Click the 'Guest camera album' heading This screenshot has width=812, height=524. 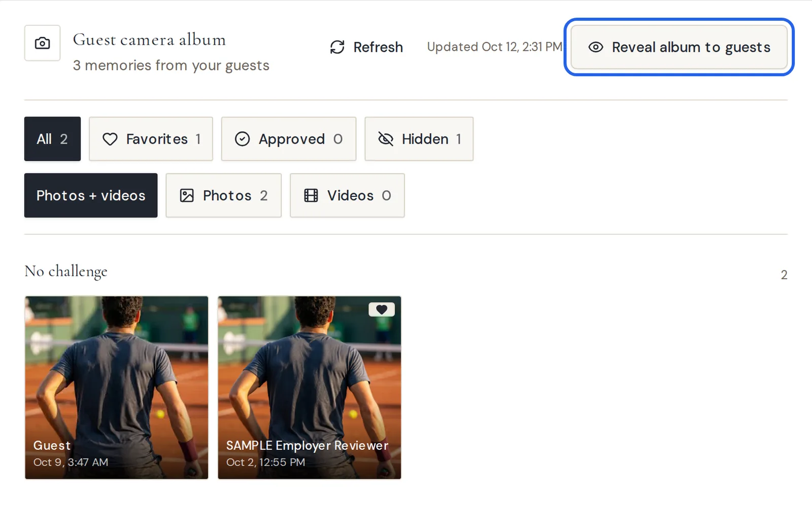coord(149,40)
